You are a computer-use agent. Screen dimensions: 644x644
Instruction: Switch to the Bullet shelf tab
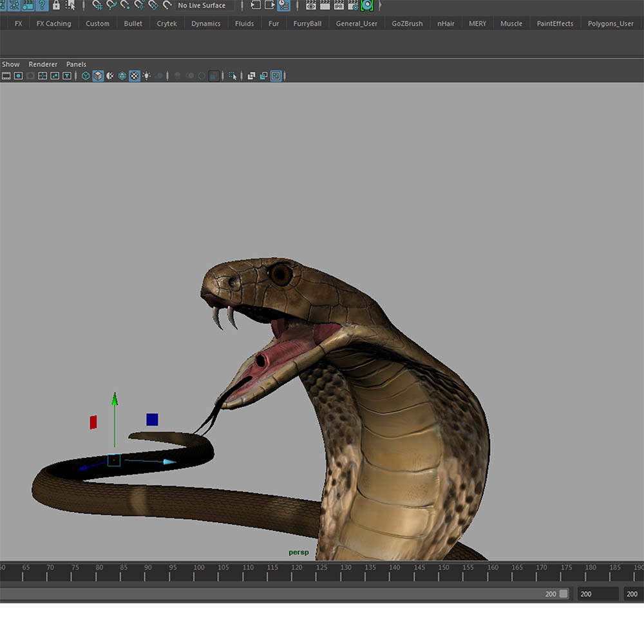click(133, 23)
